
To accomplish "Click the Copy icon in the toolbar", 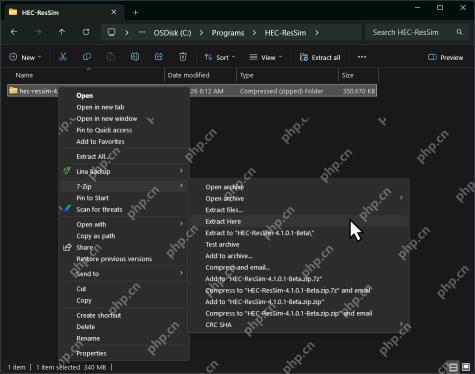I will click(87, 57).
